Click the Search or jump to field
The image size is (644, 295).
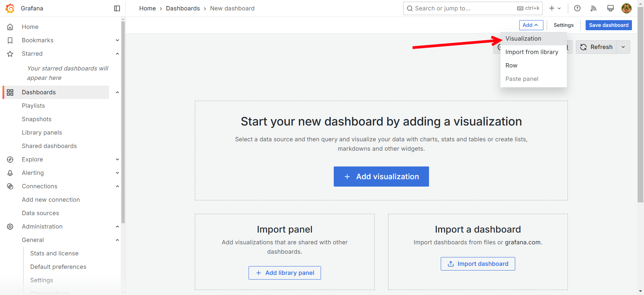pos(473,8)
